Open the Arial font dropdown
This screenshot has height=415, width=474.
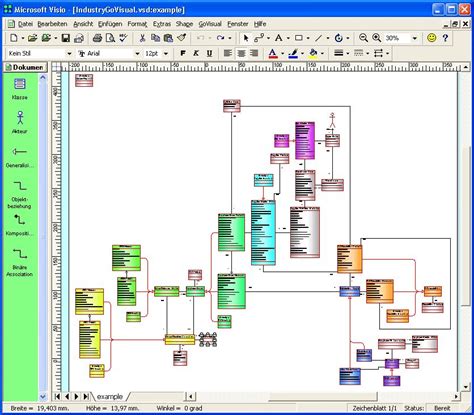point(137,54)
